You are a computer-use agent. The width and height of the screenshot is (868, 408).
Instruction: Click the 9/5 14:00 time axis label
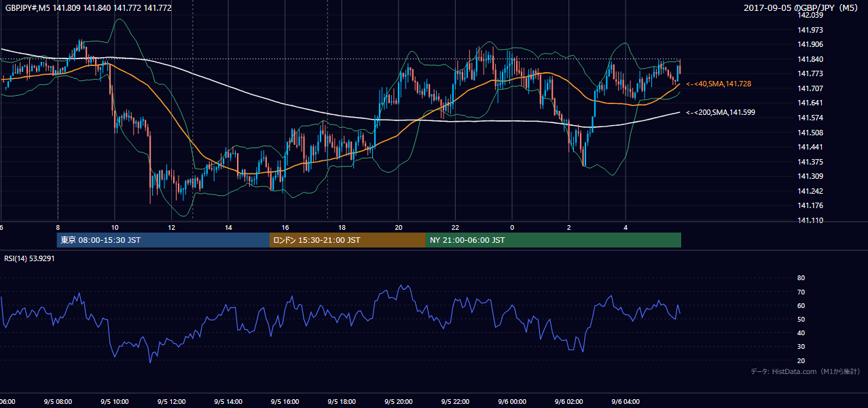tap(228, 402)
